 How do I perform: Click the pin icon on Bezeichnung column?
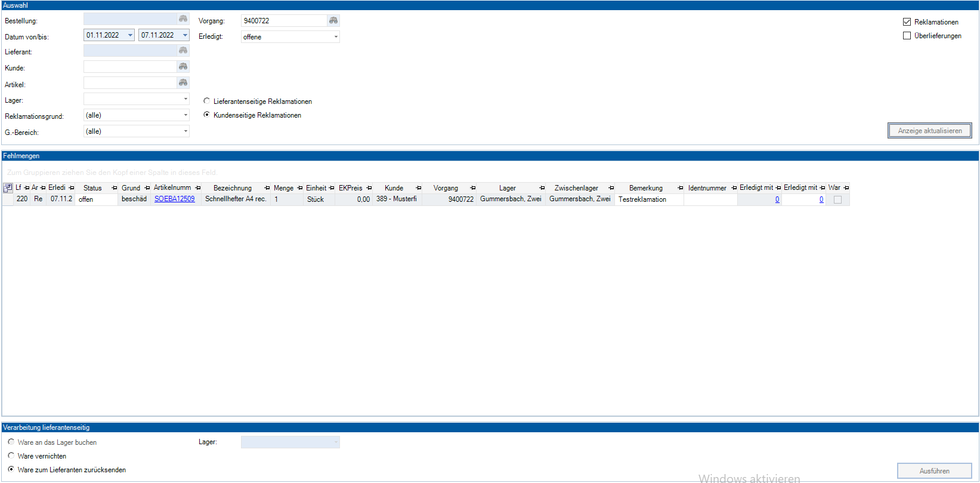pyautogui.click(x=267, y=188)
